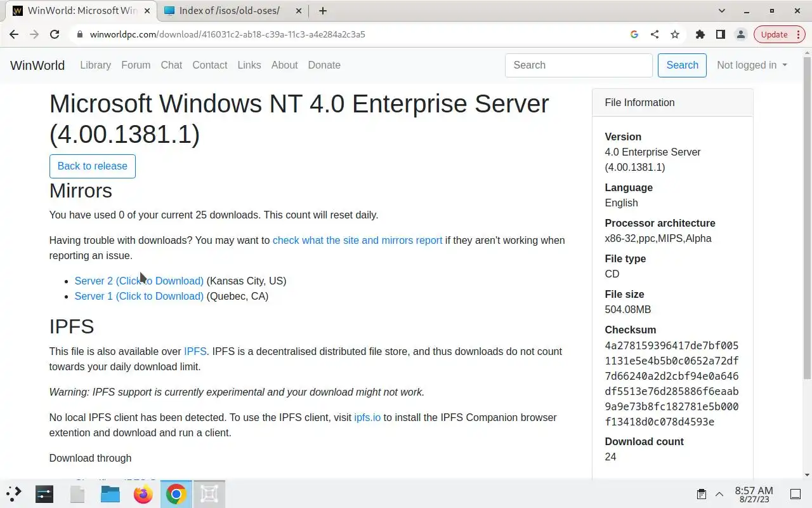812x508 pixels.
Task: Go to WinWorld home logo
Action: 37,65
